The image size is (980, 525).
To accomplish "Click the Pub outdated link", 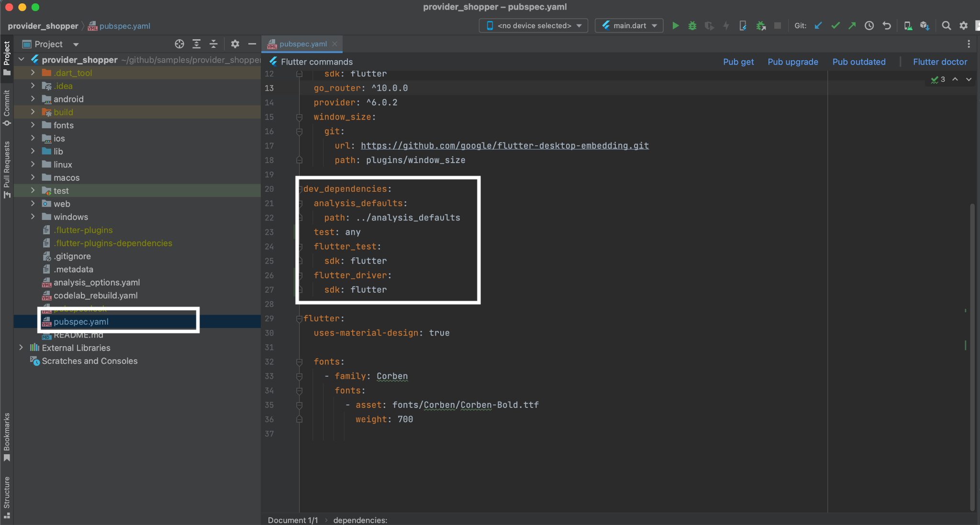I will [859, 62].
